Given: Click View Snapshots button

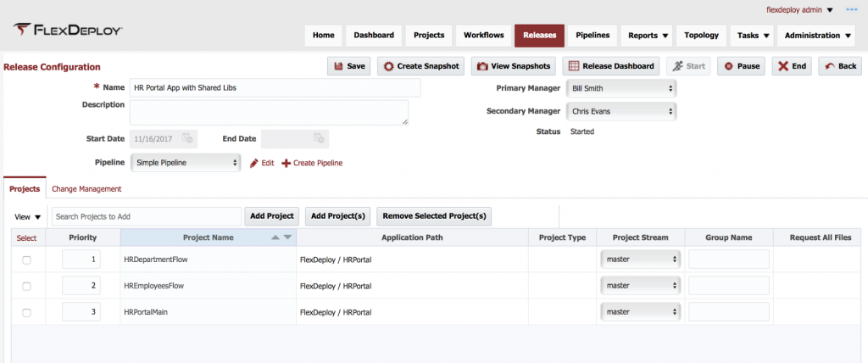Looking at the screenshot, I should coord(514,66).
